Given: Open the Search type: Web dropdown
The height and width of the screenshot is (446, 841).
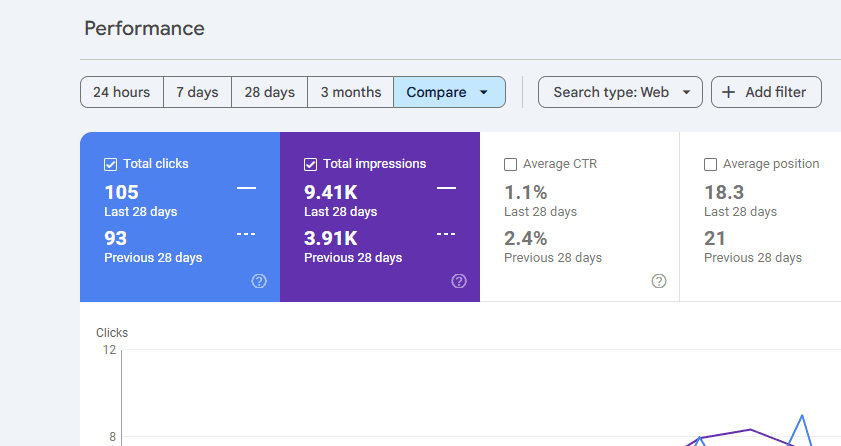Looking at the screenshot, I should (x=620, y=92).
